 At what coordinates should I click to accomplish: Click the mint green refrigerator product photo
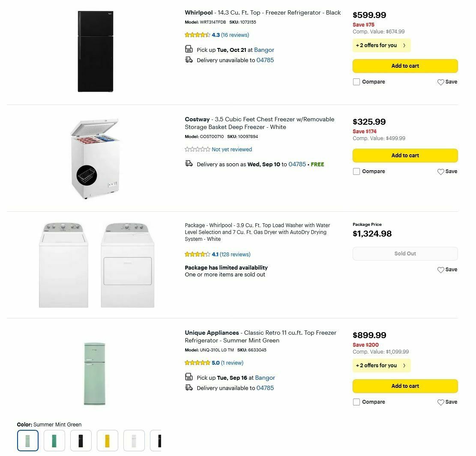click(x=95, y=373)
